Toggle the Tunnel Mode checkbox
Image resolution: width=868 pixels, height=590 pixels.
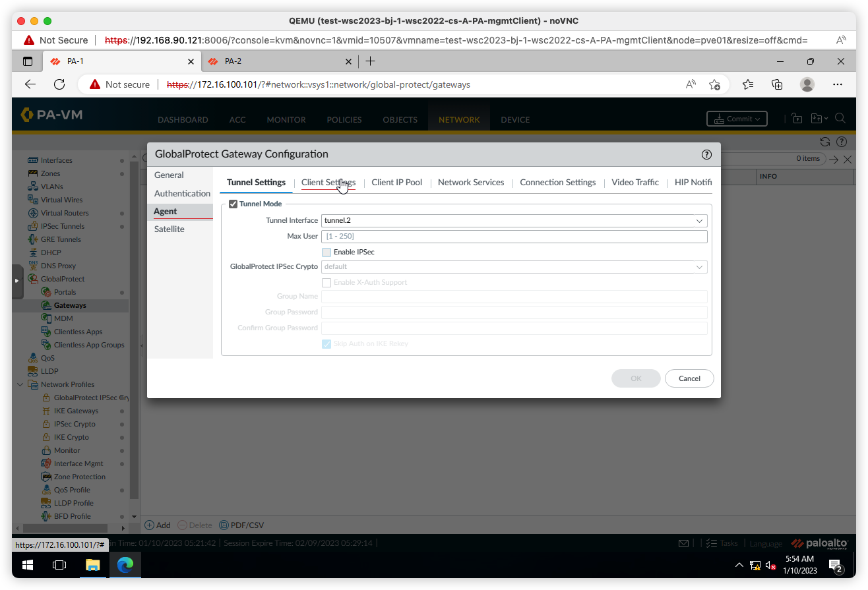[x=233, y=204]
